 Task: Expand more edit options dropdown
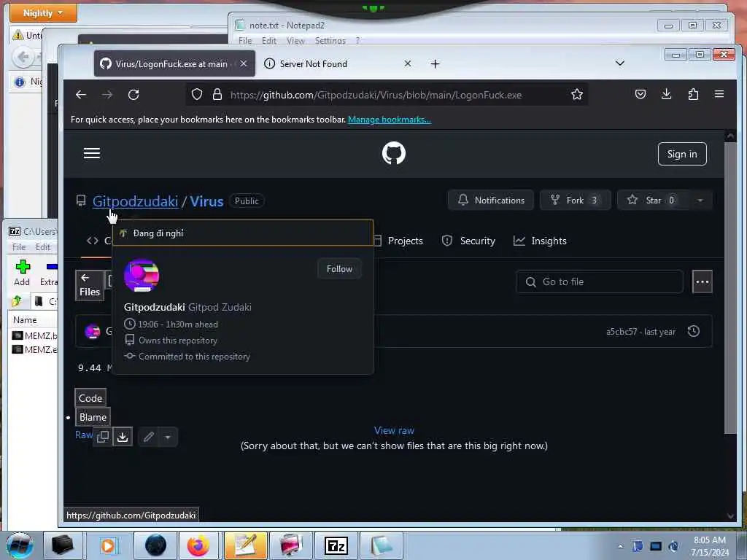168,437
